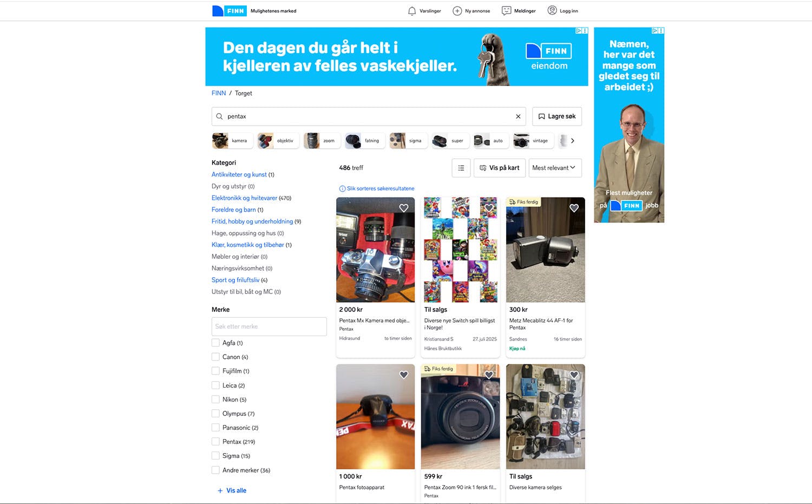Image resolution: width=812 pixels, height=504 pixels.
Task: Click the Søk etter merke field
Action: [x=269, y=326]
